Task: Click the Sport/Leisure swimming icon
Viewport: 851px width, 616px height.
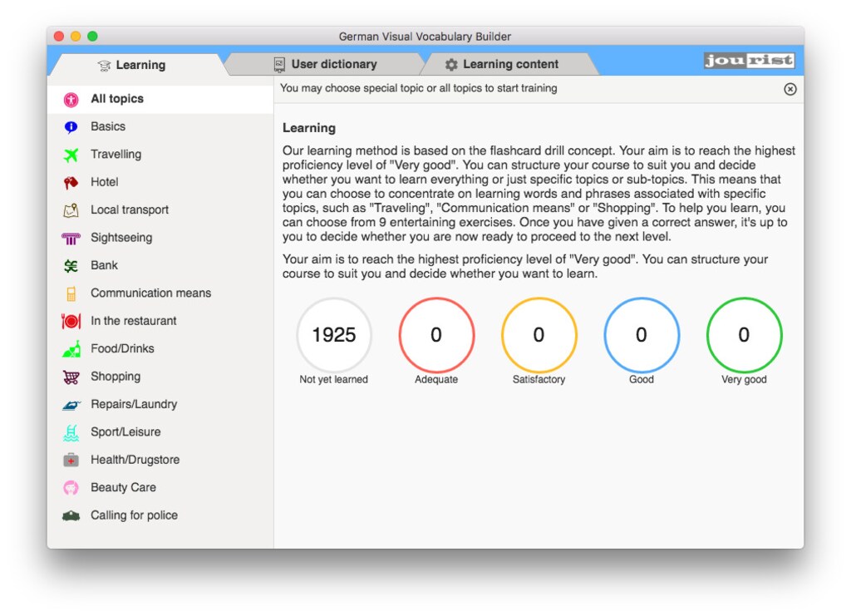Action: (71, 432)
